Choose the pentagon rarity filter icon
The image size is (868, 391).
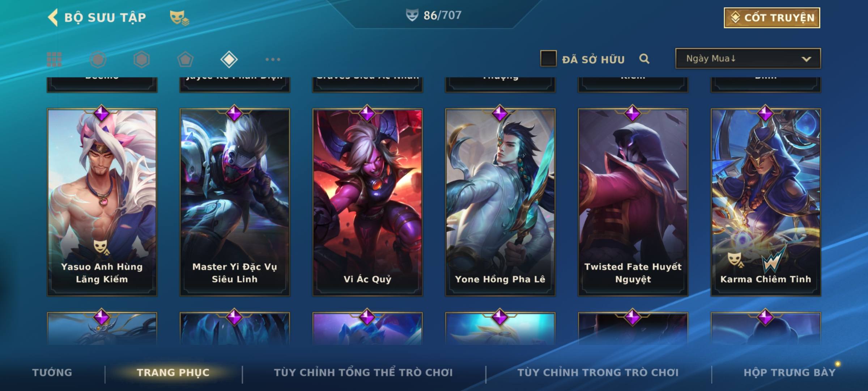coord(185,59)
